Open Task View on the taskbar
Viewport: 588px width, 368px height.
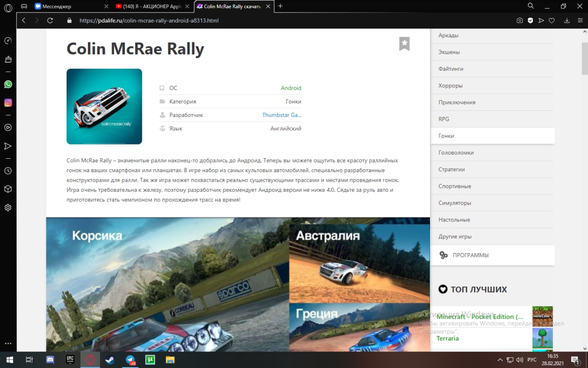coord(29,360)
